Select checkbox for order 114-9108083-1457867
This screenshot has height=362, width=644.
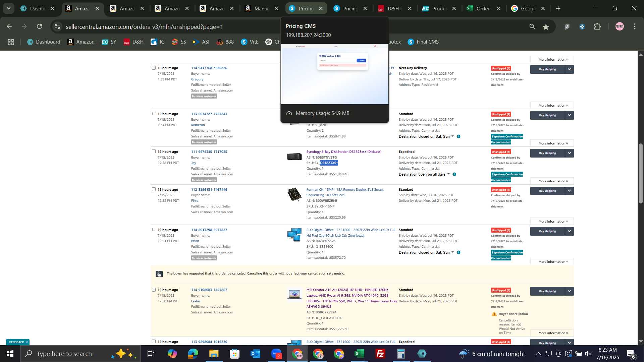coord(154,290)
